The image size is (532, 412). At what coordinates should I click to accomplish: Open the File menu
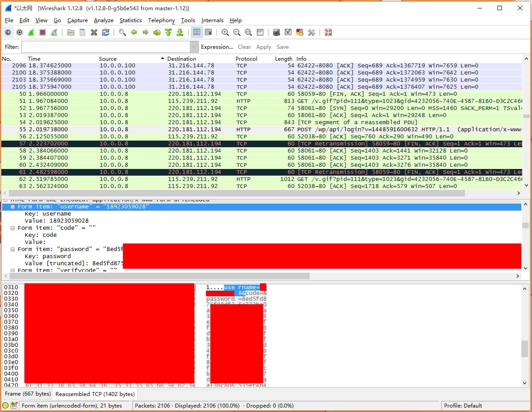[9, 20]
